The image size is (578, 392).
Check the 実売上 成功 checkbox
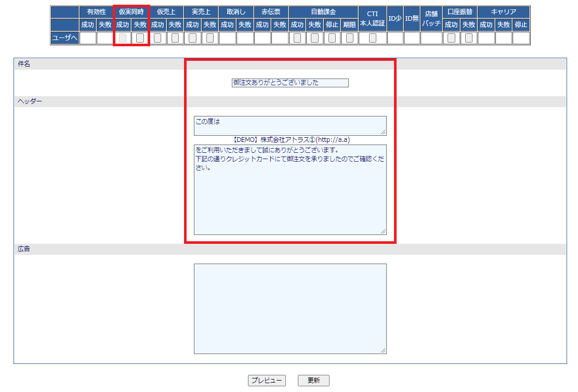(192, 38)
